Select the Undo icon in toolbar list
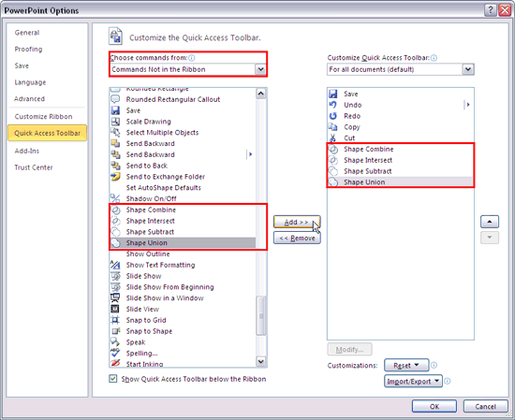The image size is (515, 420). click(333, 105)
